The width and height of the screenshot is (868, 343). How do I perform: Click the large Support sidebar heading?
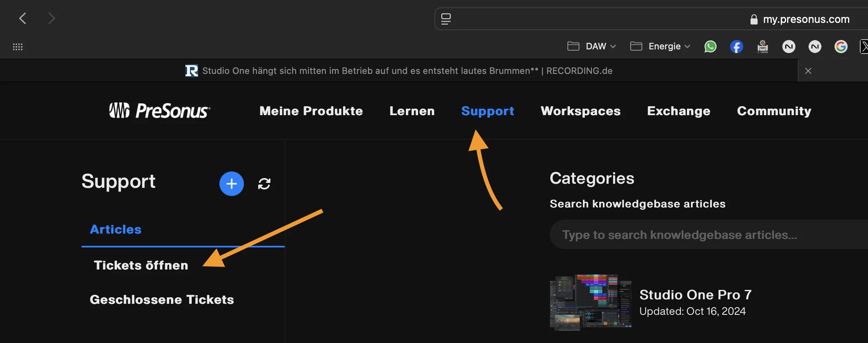(118, 182)
